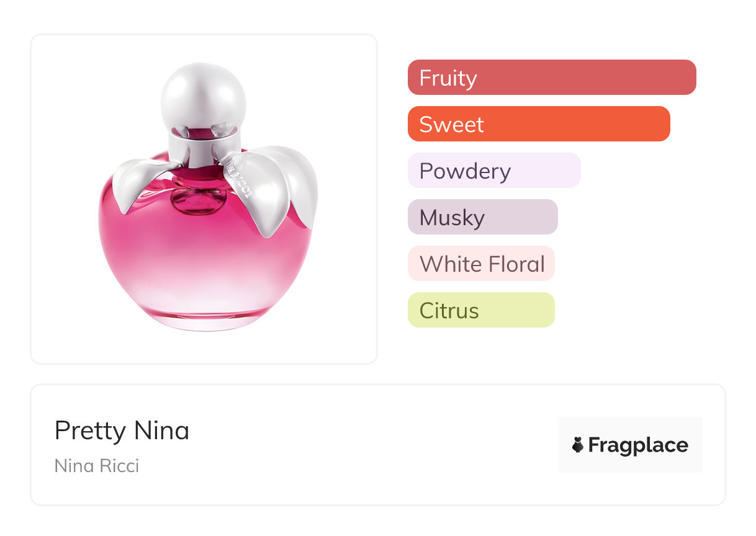756x536 pixels.
Task: Click the word Fruity in top bar
Action: click(x=448, y=78)
